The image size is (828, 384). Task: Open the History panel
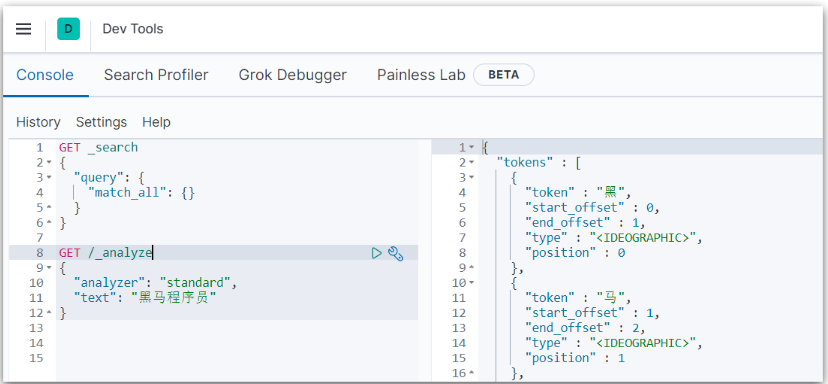pos(38,123)
